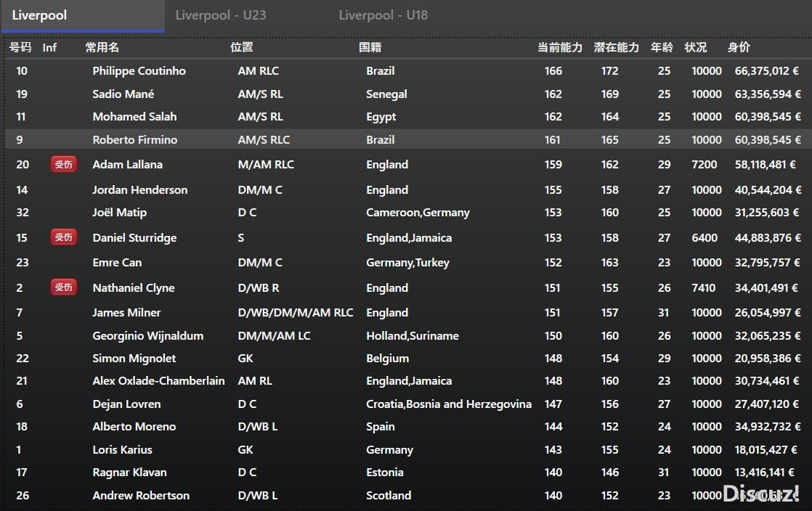Viewport: 812px width, 511px height.
Task: Select Emre Can in the squad list
Action: (117, 263)
